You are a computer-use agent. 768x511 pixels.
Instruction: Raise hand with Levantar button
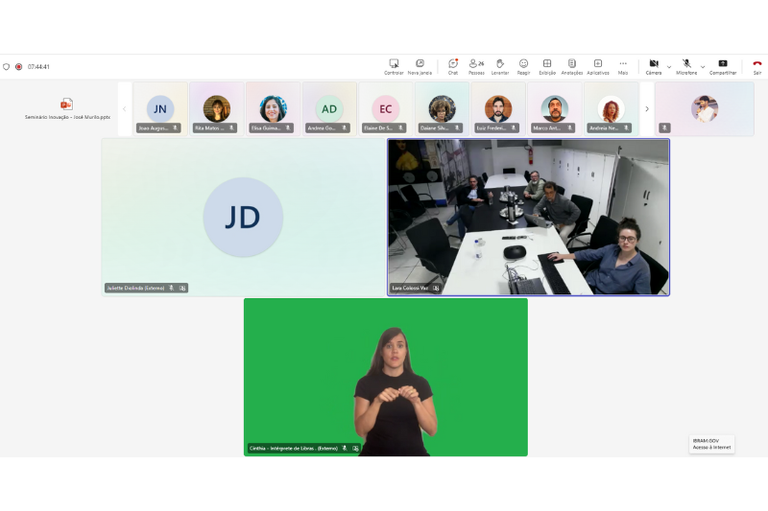(x=500, y=66)
